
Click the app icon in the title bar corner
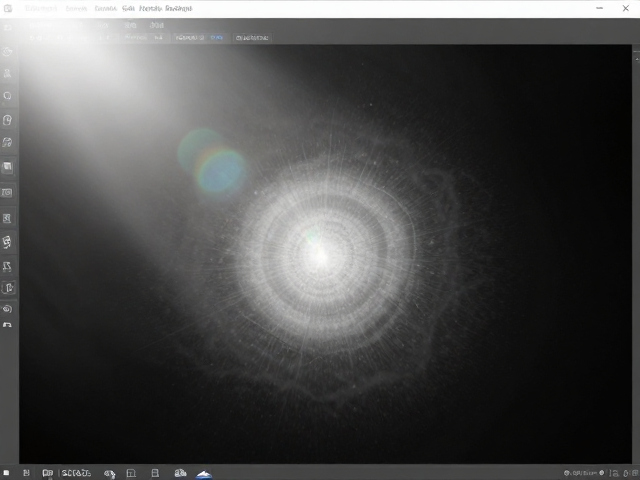pos(8,8)
